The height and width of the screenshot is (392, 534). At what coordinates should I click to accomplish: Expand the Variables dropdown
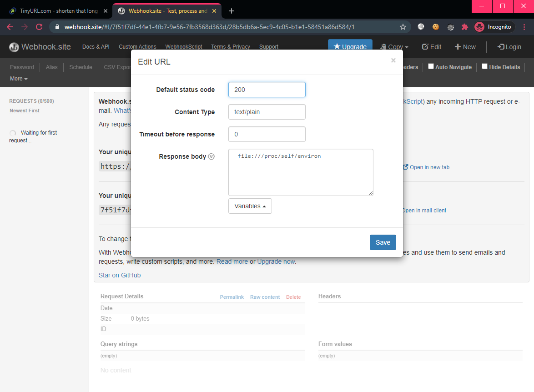250,206
